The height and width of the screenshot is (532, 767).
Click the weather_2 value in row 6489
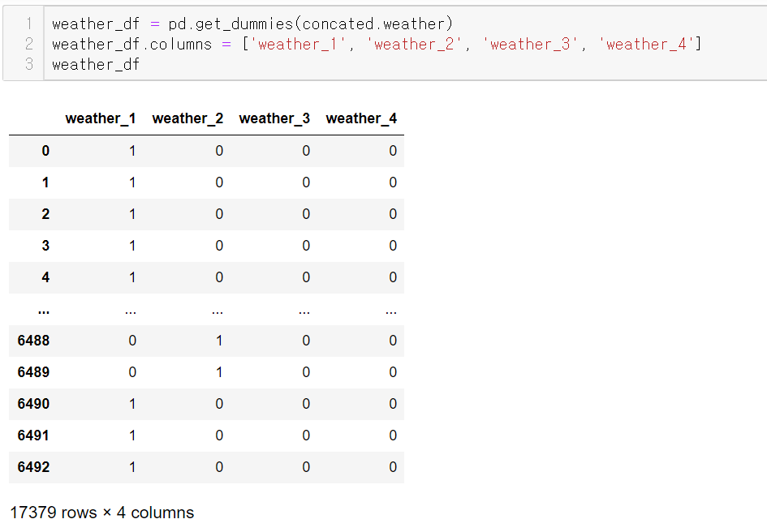click(x=219, y=372)
